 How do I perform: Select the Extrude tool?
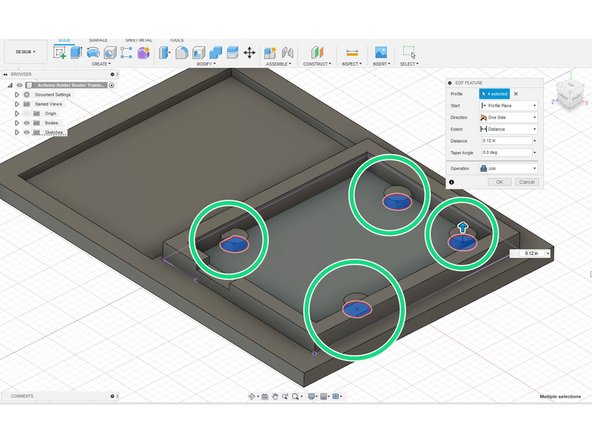[x=76, y=52]
